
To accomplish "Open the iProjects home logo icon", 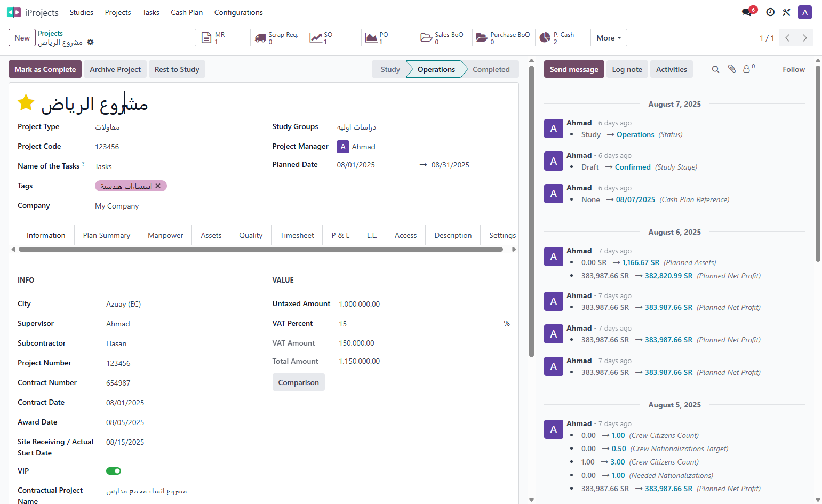I will pyautogui.click(x=14, y=12).
